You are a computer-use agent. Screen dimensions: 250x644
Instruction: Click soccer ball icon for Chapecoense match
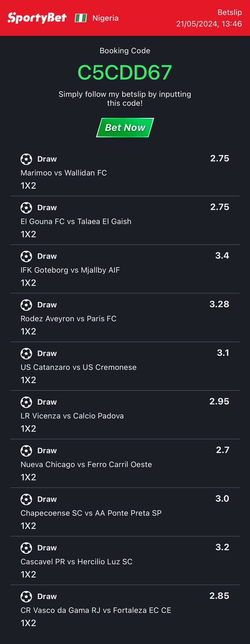pyautogui.click(x=26, y=499)
